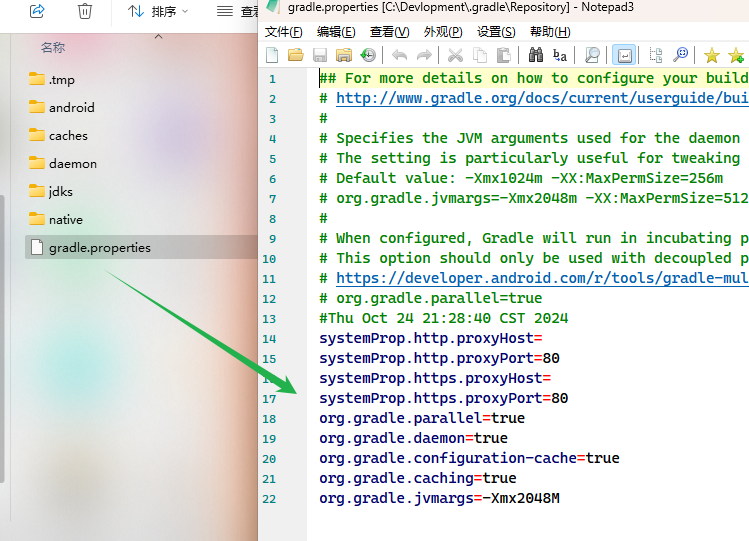Click the indentation guides tree icon
The width and height of the screenshot is (749, 541).
pos(656,55)
